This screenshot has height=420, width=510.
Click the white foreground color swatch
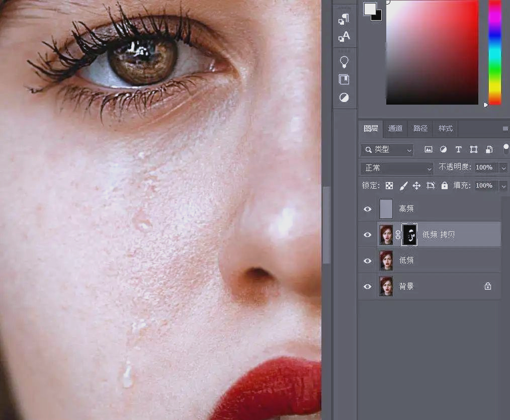[x=370, y=9]
